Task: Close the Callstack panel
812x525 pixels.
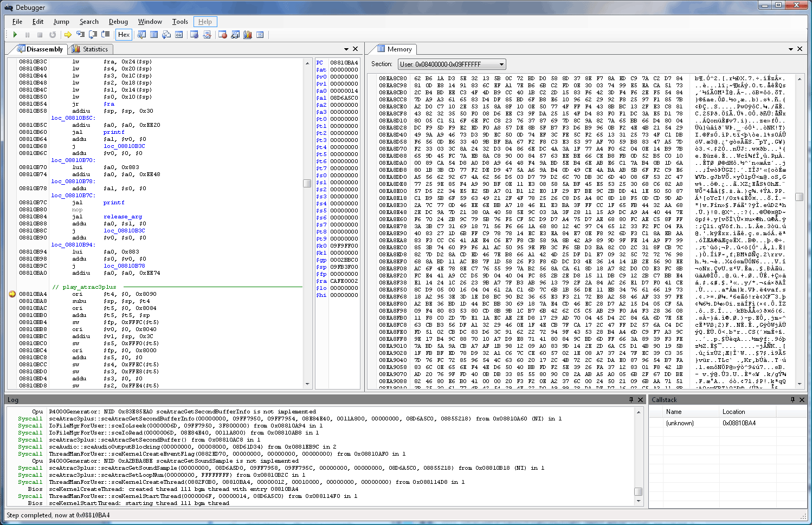Action: (x=802, y=399)
